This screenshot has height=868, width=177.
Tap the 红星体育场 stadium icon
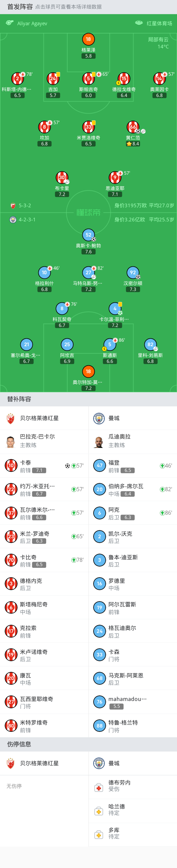(x=139, y=23)
